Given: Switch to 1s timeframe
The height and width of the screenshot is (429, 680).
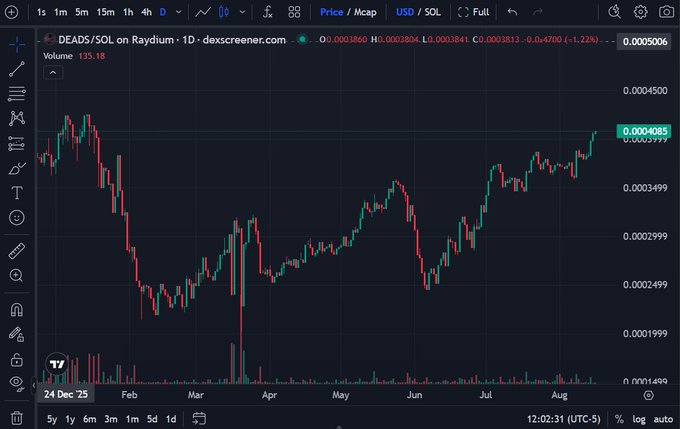Looking at the screenshot, I should (41, 12).
